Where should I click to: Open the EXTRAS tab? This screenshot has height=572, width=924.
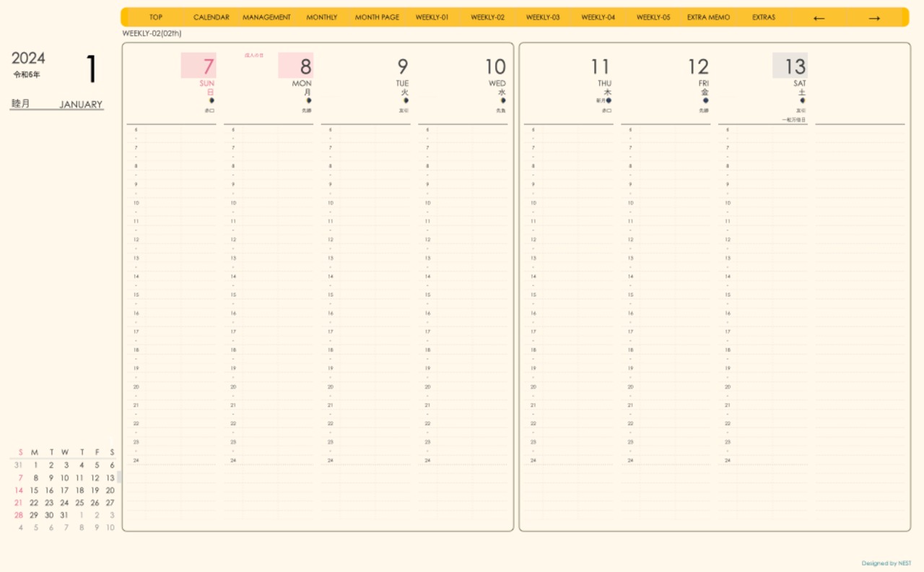click(x=764, y=17)
